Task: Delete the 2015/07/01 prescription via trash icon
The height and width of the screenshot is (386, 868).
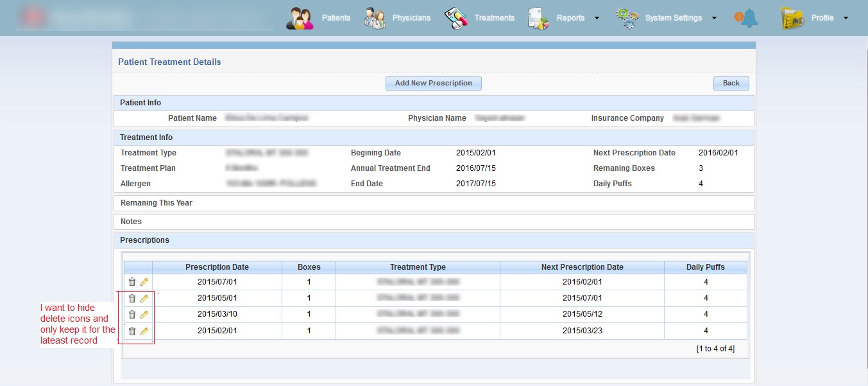Action: click(x=132, y=282)
